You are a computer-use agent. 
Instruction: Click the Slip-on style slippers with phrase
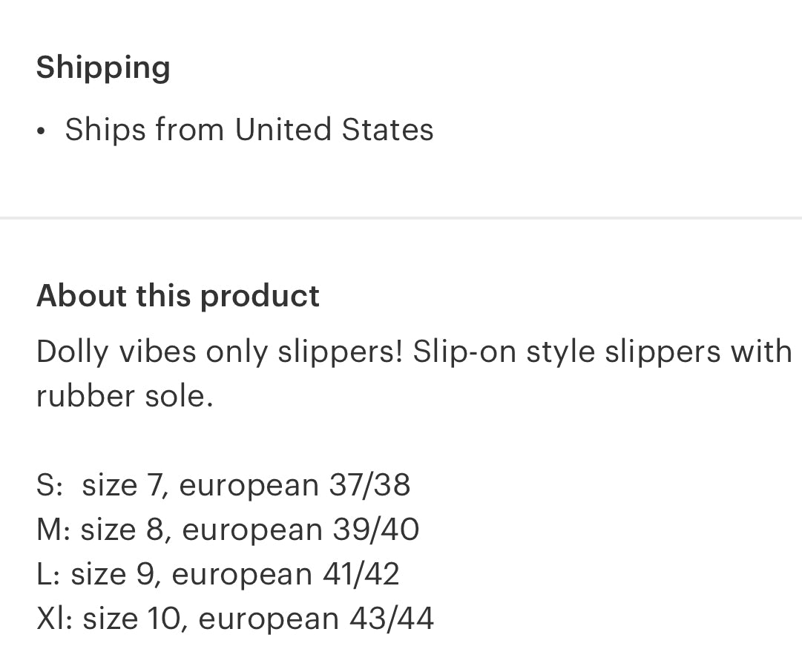click(602, 352)
